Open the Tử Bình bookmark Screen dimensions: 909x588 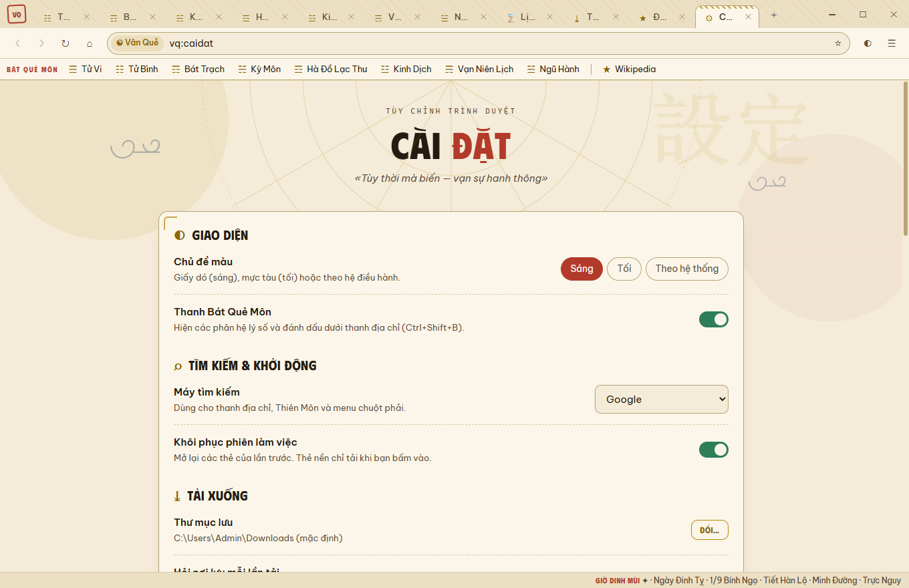coord(137,69)
